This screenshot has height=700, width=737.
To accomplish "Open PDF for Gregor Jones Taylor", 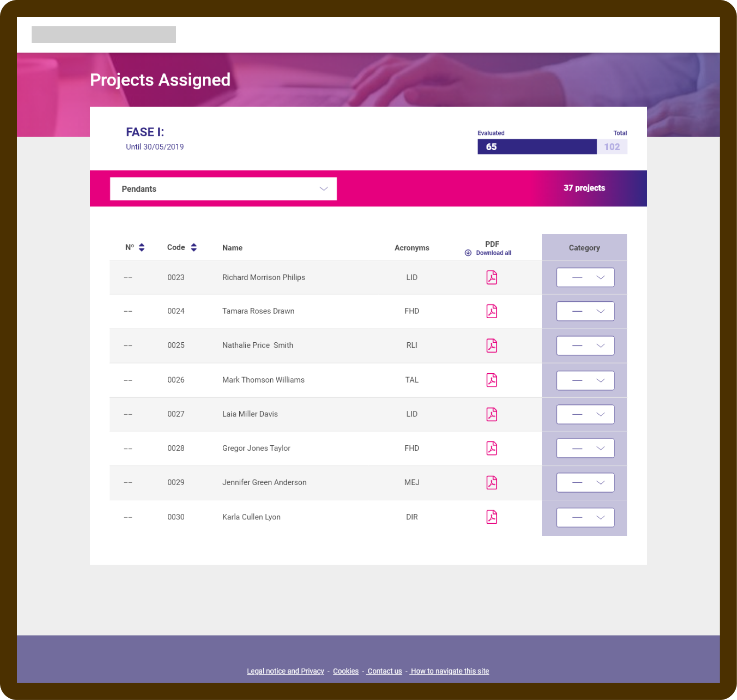I will pyautogui.click(x=492, y=448).
